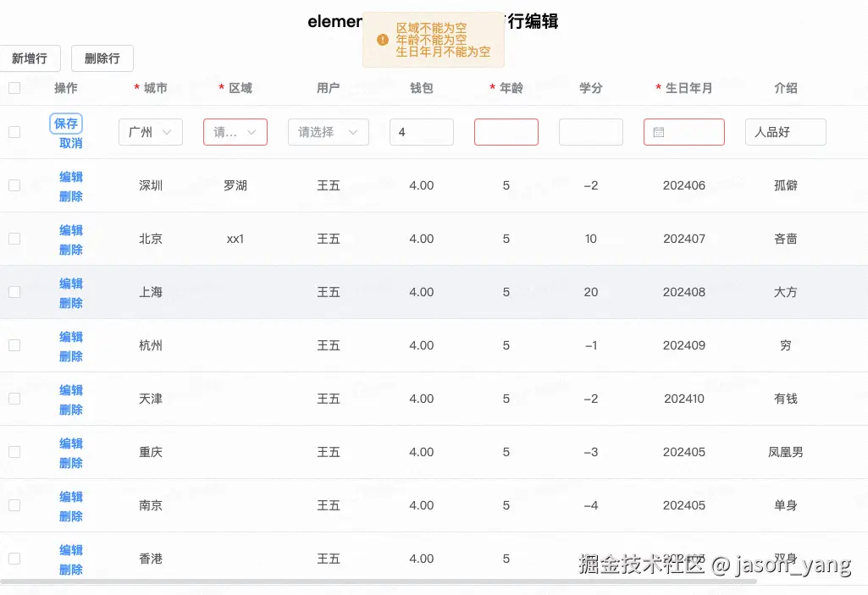Viewport: 868px width, 595px height.
Task: Delete the 天津 row
Action: pyautogui.click(x=71, y=410)
